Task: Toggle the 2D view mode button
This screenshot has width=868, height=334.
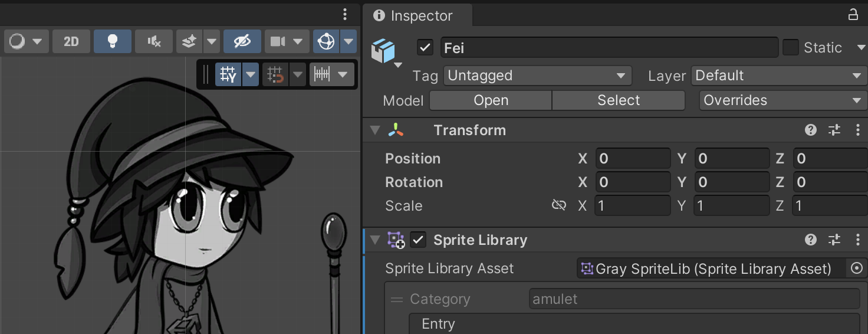Action: pos(71,41)
